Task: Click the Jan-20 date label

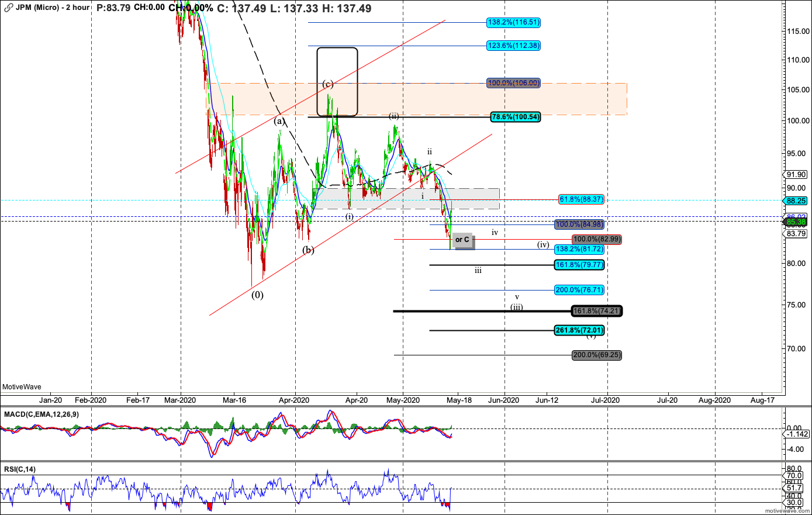Action: [x=50, y=400]
